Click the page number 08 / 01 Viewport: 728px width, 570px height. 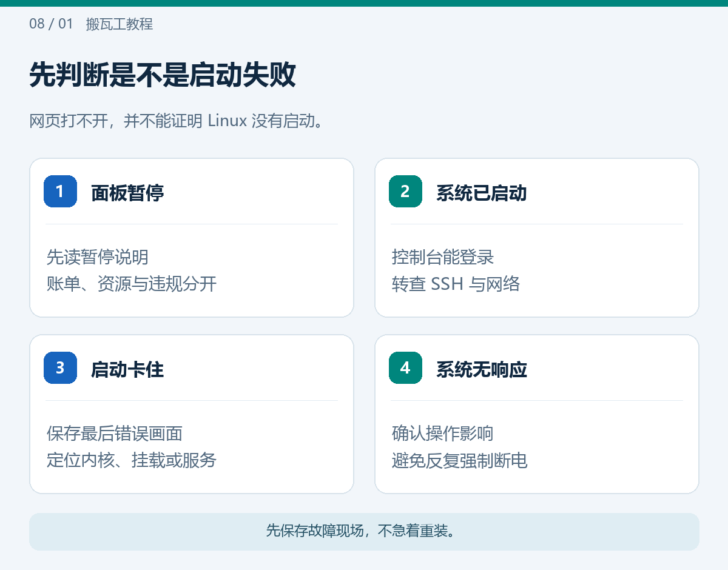point(51,24)
